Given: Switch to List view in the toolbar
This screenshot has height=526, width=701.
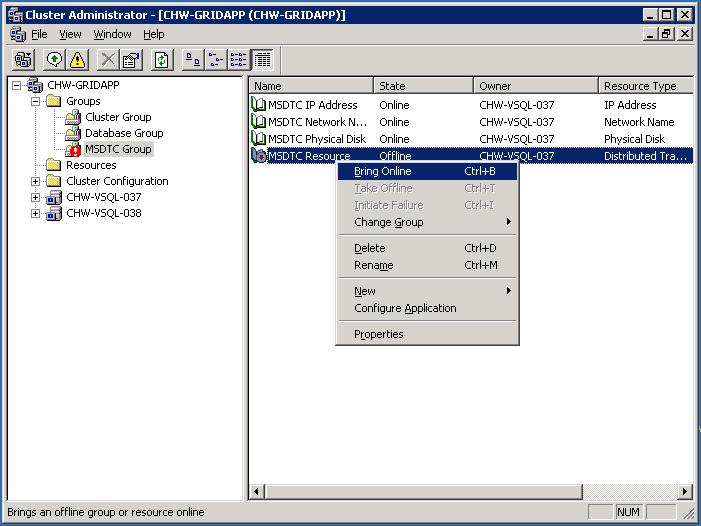Looking at the screenshot, I should 238,59.
